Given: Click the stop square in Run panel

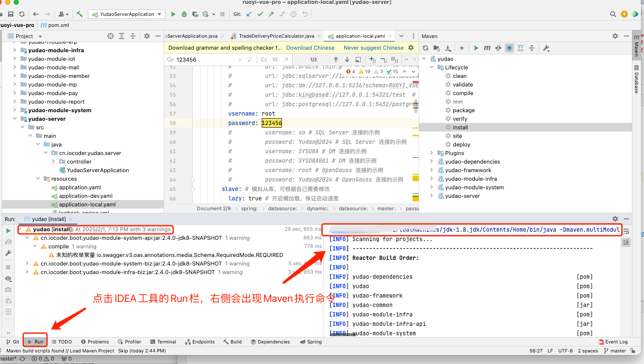Looking at the screenshot, I should (x=8, y=267).
